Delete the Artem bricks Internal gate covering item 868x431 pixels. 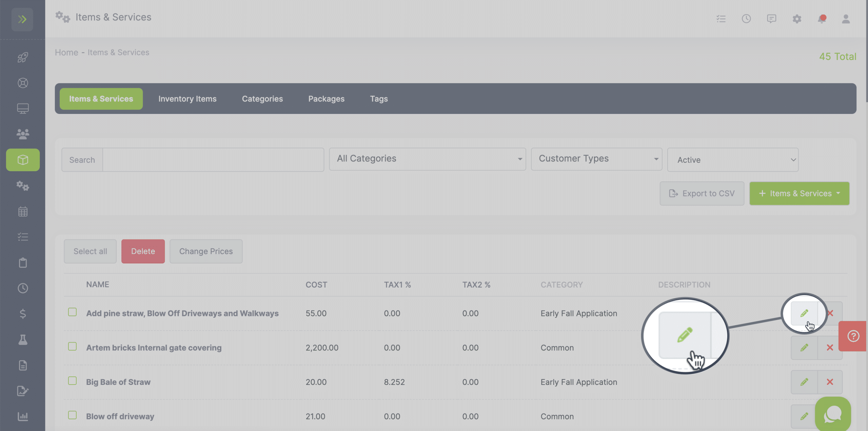click(x=830, y=348)
